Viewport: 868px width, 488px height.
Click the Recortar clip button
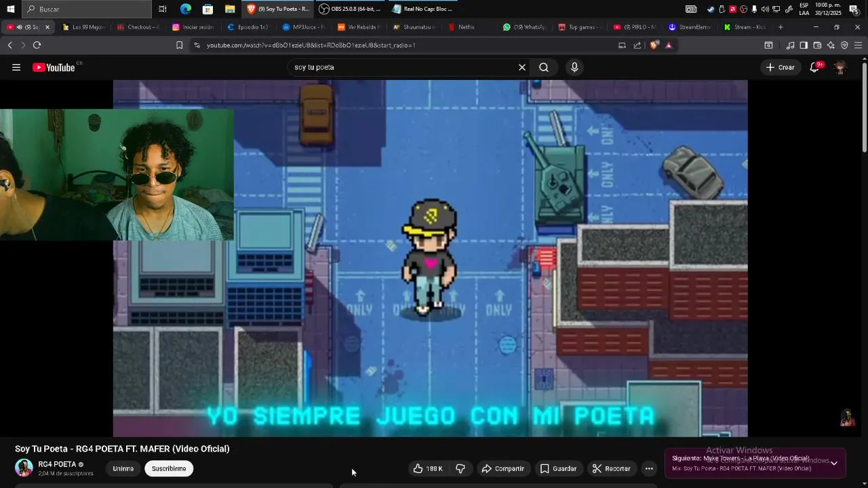pyautogui.click(x=611, y=468)
